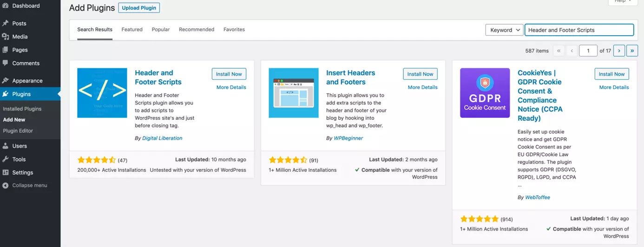Switch to the Popular tab
The width and height of the screenshot is (644, 247).
pos(160,29)
